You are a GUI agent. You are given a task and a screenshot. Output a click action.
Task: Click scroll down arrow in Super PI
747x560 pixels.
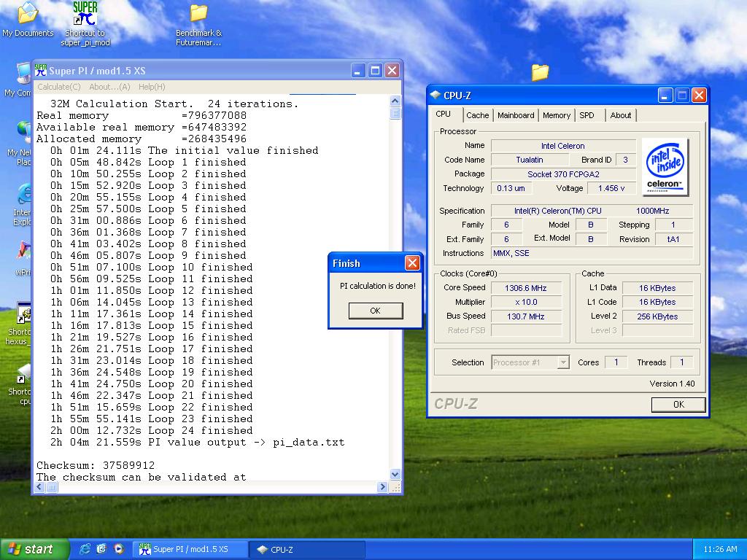[395, 474]
